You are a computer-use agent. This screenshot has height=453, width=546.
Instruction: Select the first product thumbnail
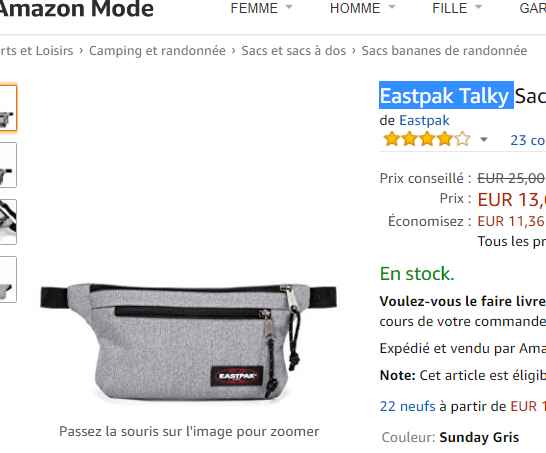tap(8, 108)
